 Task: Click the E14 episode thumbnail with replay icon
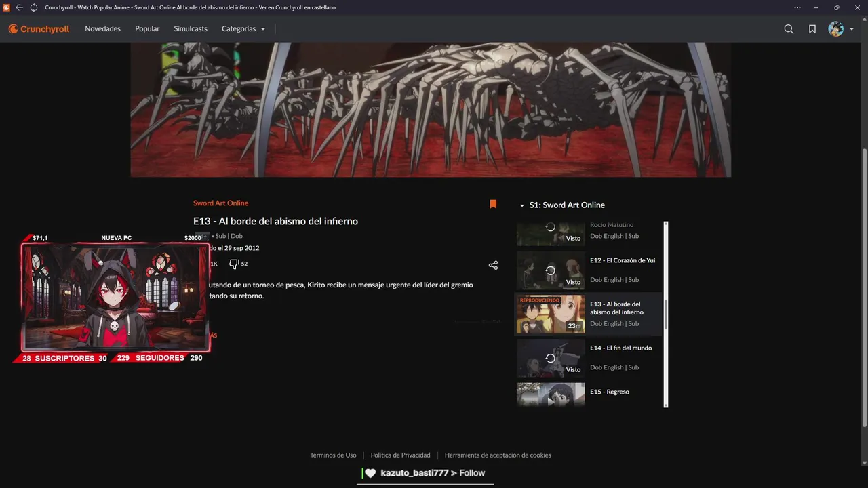551,358
